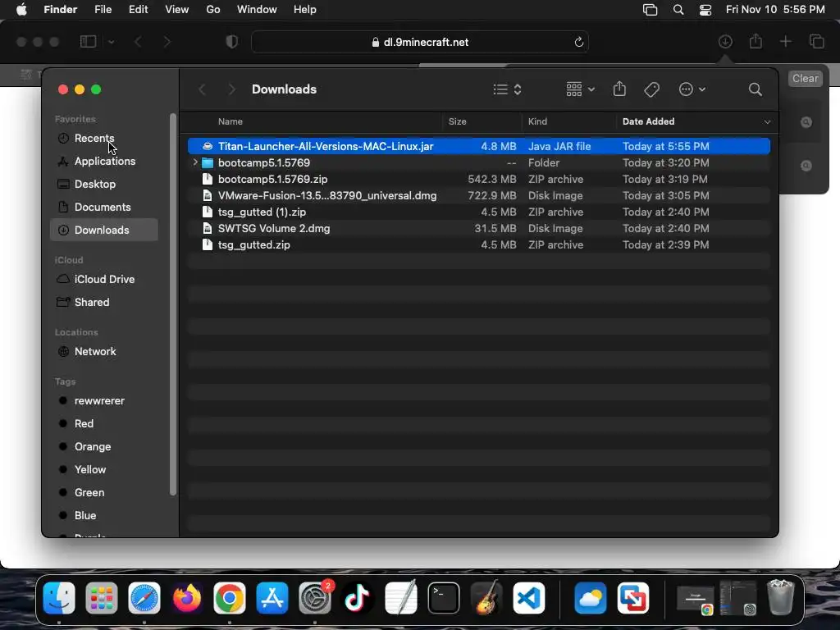Open GarageBand from the Dock
The height and width of the screenshot is (630, 840).
pyautogui.click(x=486, y=598)
